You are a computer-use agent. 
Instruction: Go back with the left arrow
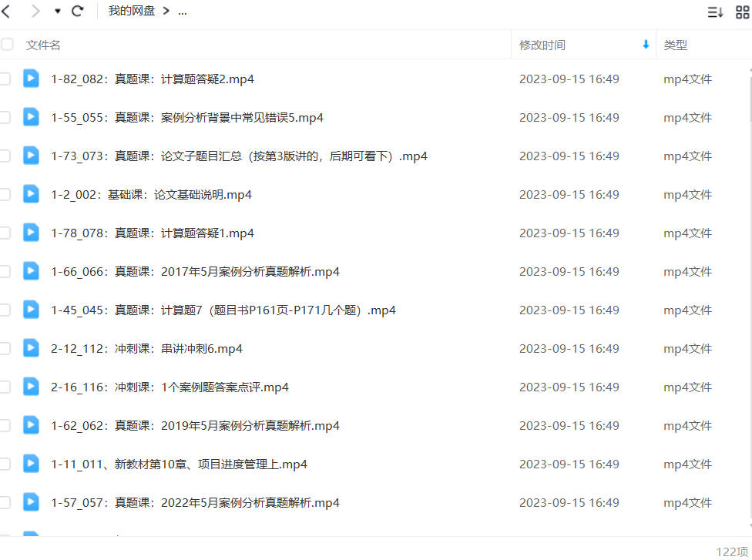click(x=5, y=11)
